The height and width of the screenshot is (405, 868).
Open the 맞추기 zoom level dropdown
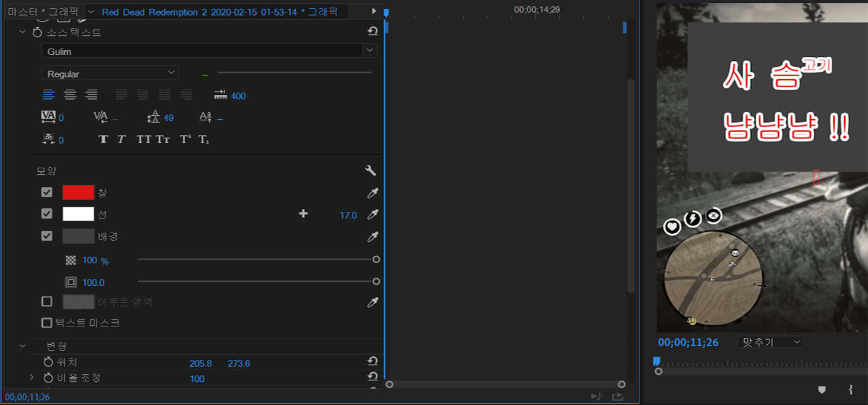click(771, 342)
